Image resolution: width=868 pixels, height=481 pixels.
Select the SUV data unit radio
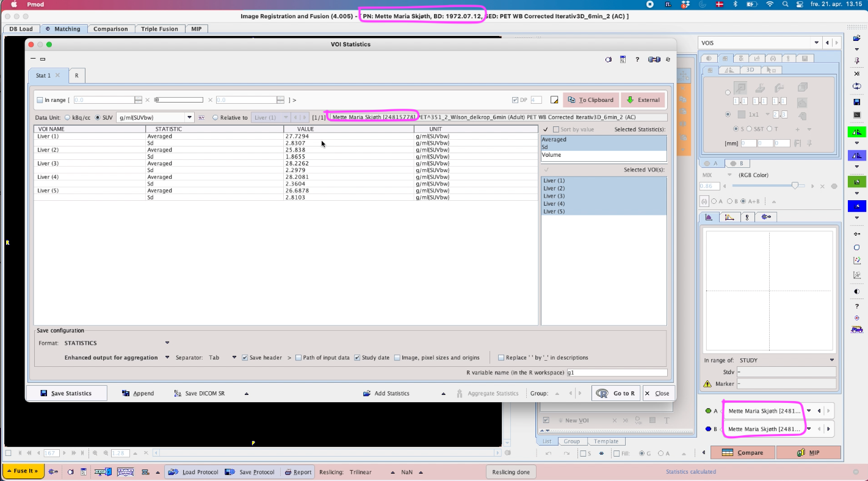pos(98,117)
